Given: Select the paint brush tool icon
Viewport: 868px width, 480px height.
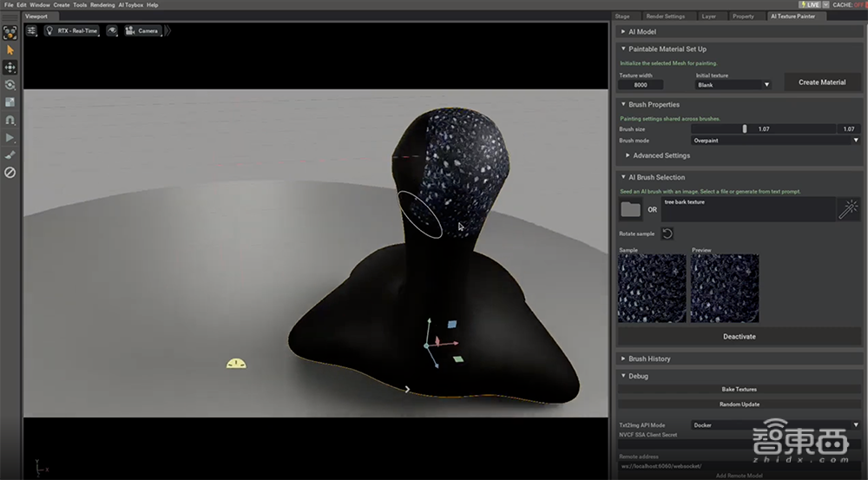Looking at the screenshot, I should pyautogui.click(x=10, y=155).
